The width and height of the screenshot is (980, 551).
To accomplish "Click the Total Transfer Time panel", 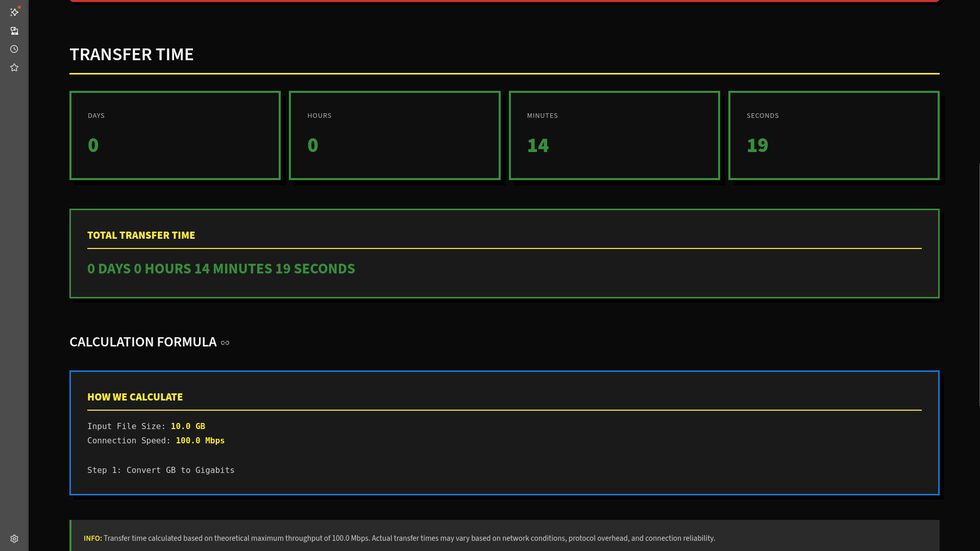I will point(504,253).
